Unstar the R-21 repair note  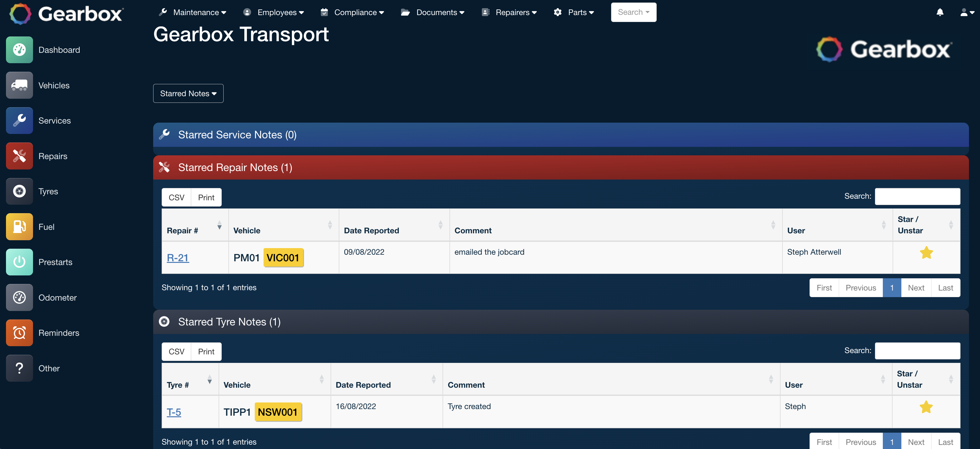pyautogui.click(x=926, y=252)
